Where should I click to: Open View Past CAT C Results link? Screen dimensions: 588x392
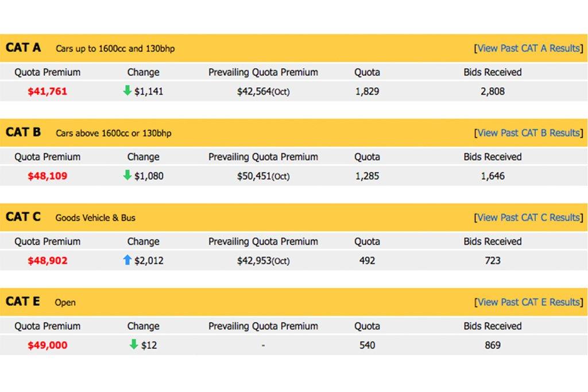(x=528, y=218)
